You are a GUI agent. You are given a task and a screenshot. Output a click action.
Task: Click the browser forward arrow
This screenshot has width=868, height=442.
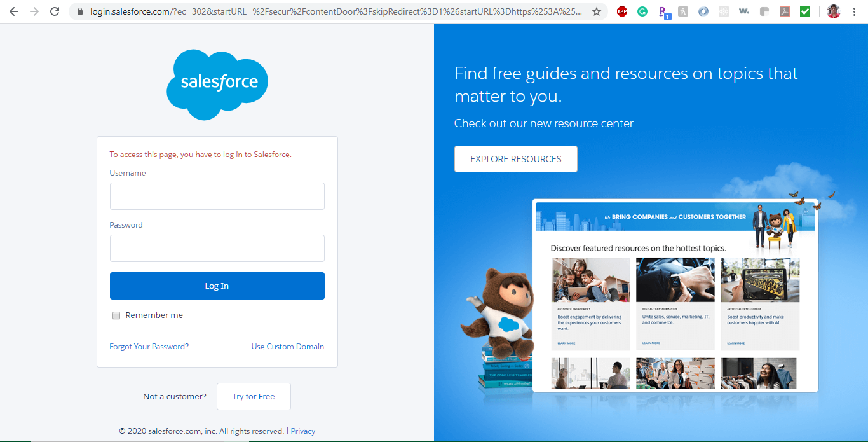(x=34, y=11)
